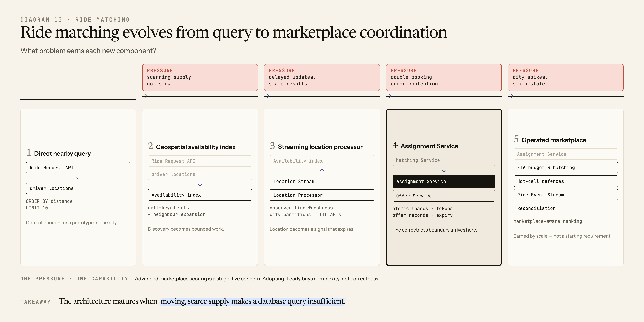The width and height of the screenshot is (644, 322).
Task: Click 'Location becomes a signal that expires.' caption
Action: point(312,229)
